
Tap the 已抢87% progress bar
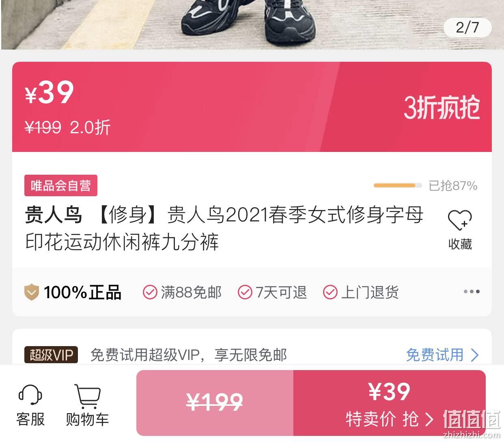pos(397,186)
